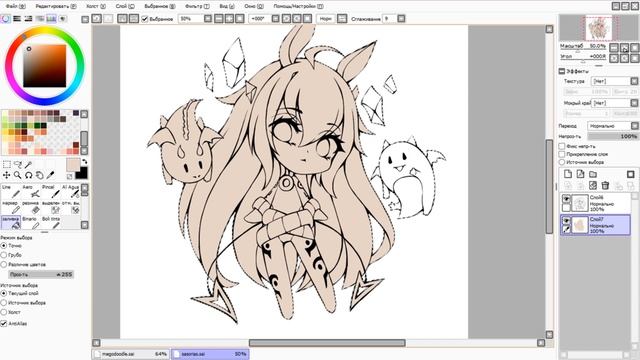Select Текущий слой as selection source
Viewport: 640px width, 360px height.
[x=4, y=293]
